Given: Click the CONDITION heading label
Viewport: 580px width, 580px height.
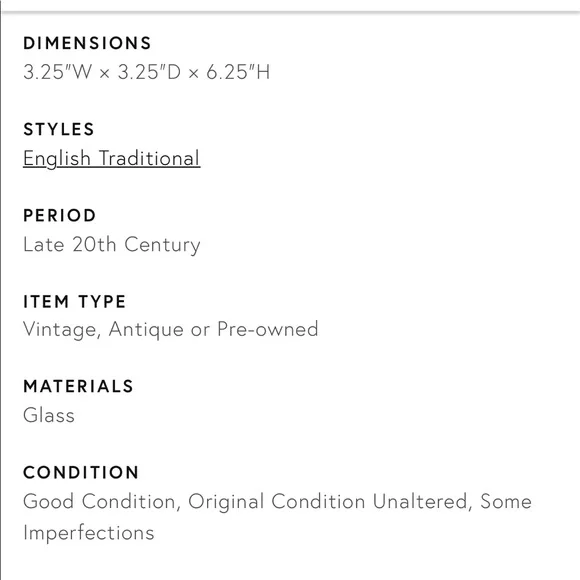Looking at the screenshot, I should point(81,473).
